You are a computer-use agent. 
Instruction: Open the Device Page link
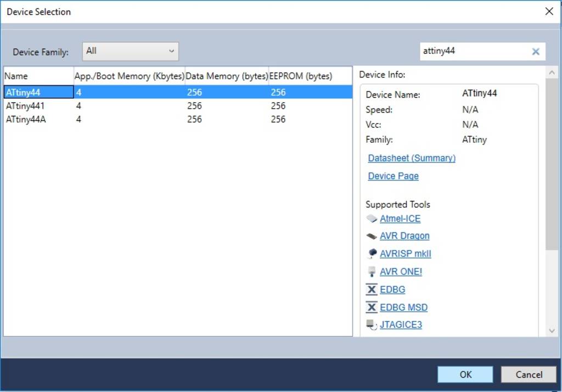point(393,176)
